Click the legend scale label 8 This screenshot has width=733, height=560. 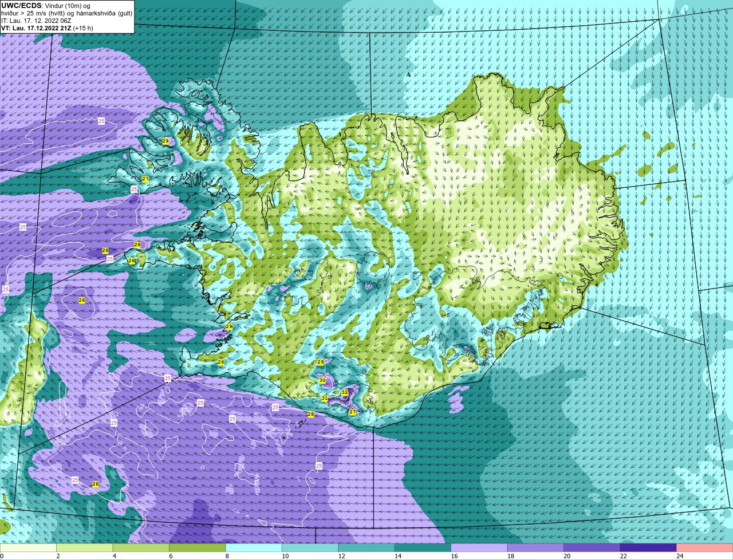click(x=227, y=556)
